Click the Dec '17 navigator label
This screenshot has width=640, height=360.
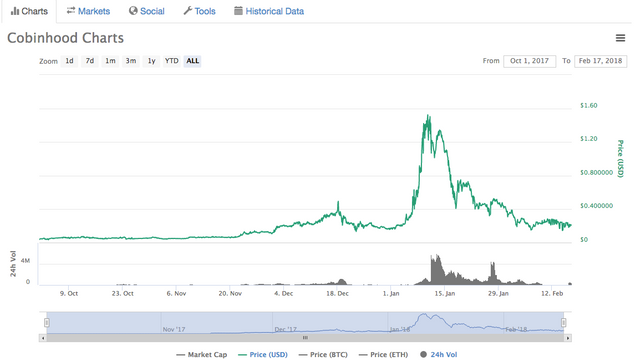point(286,329)
